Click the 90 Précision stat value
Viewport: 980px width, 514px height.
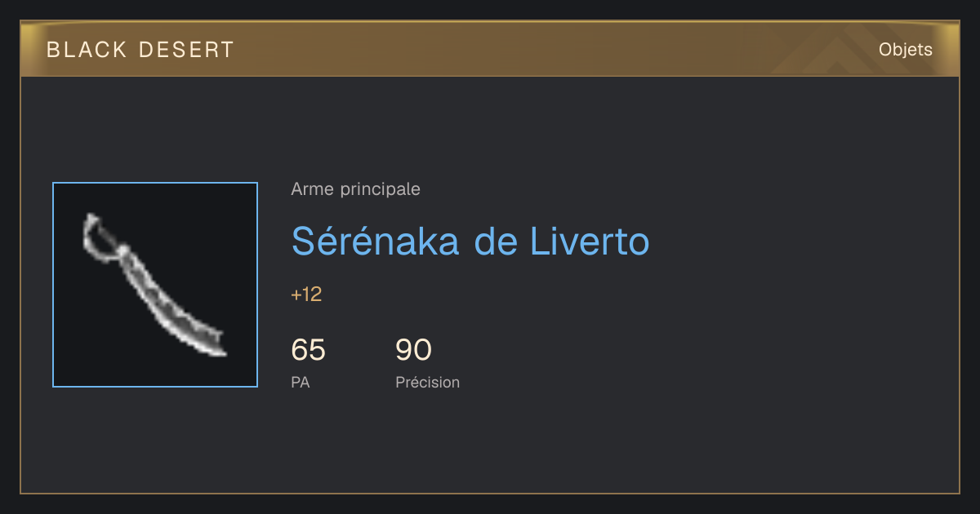(x=413, y=350)
